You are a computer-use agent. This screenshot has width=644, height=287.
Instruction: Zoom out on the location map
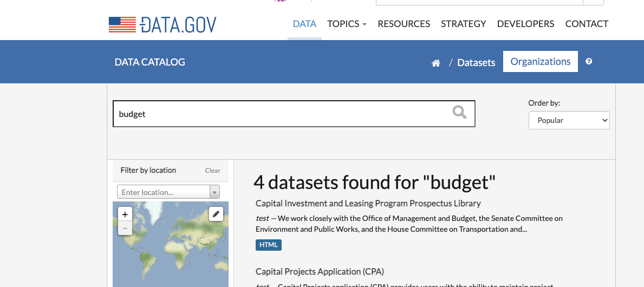(125, 229)
